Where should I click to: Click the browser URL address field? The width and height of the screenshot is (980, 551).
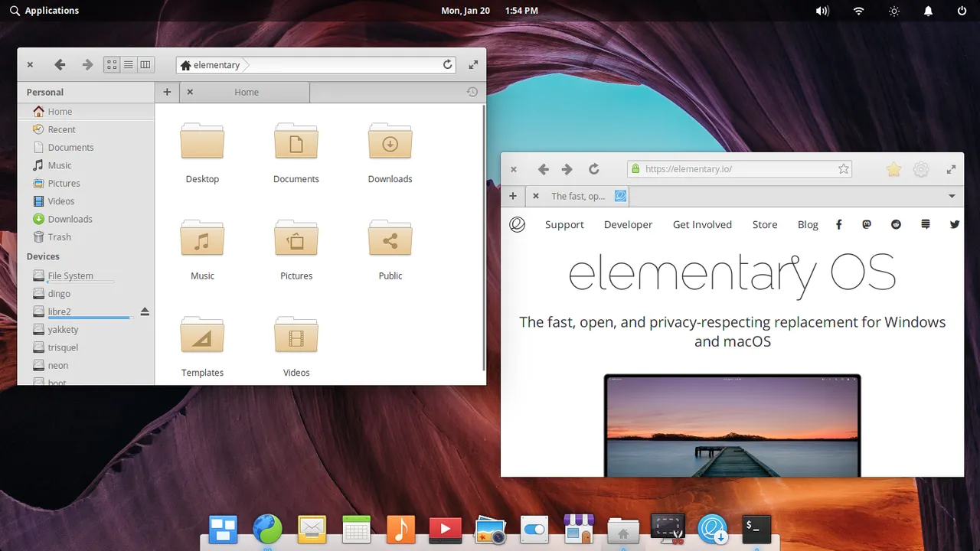[x=740, y=169]
